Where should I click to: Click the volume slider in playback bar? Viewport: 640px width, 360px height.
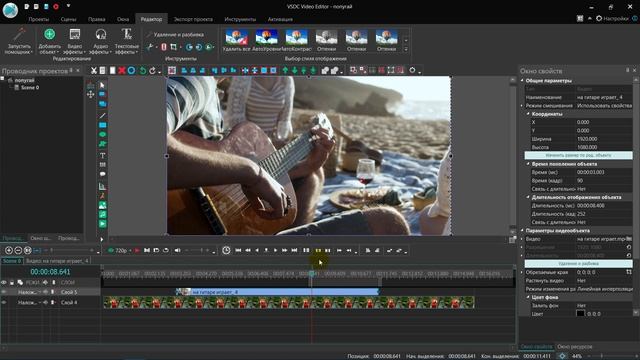point(198,250)
